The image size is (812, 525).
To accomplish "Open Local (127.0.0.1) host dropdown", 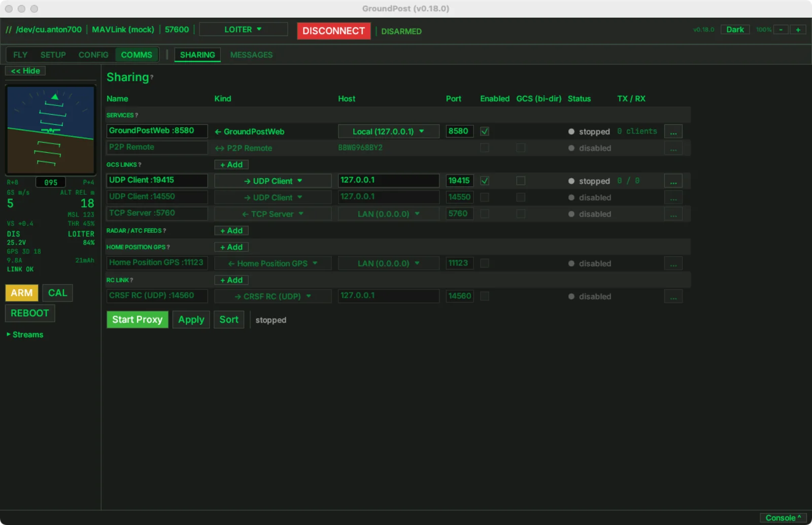I will click(389, 131).
